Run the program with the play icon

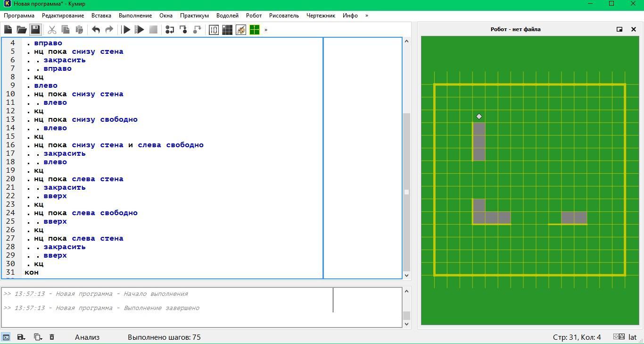[126, 30]
